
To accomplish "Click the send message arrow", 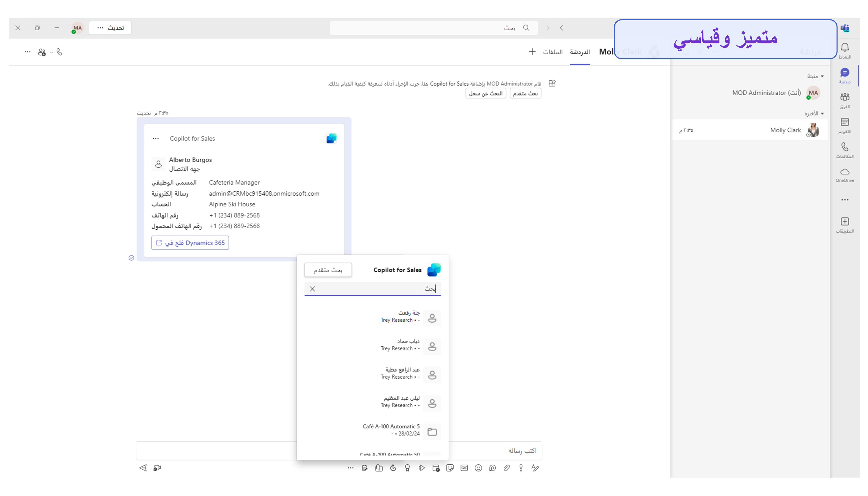I will point(143,468).
